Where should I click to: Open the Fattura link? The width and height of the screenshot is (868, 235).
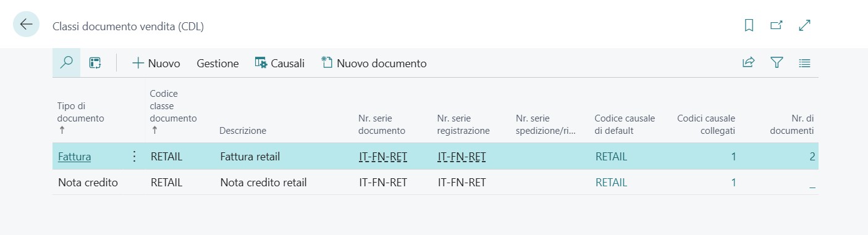pyautogui.click(x=74, y=157)
